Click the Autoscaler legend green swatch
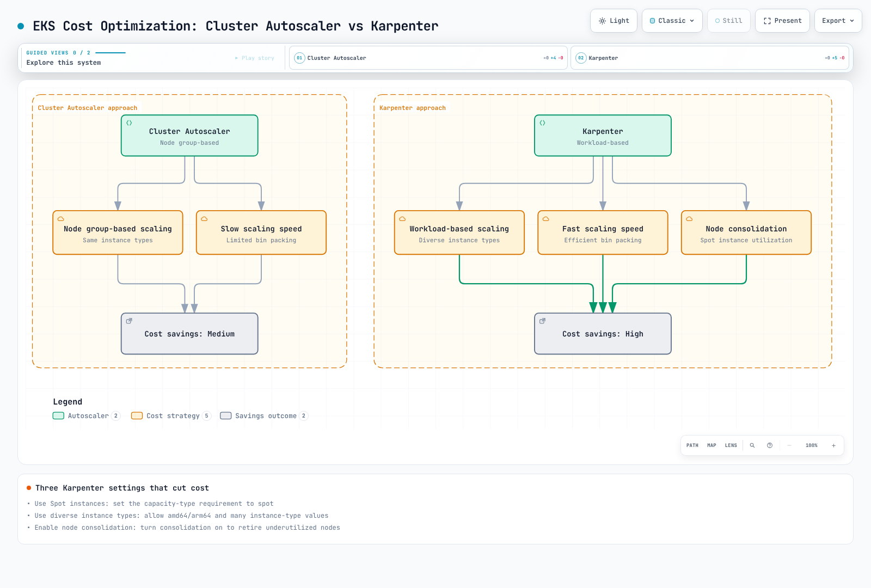This screenshot has height=588, width=871. [x=58, y=416]
